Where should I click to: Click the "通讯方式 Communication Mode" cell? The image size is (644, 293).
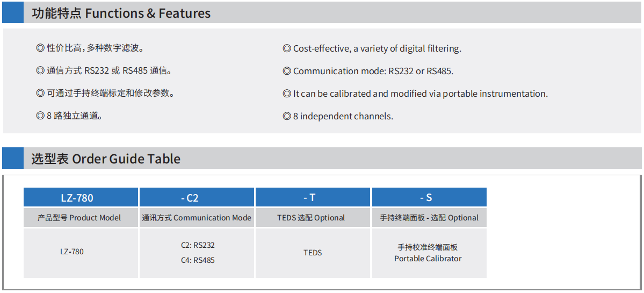click(197, 218)
